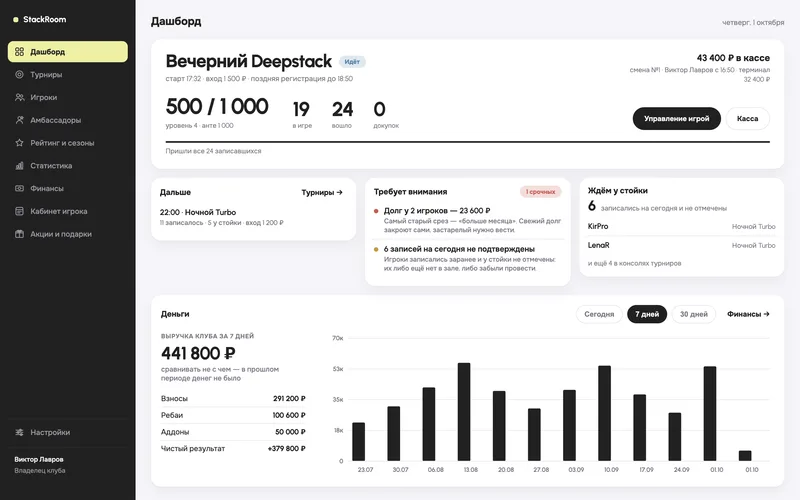
Task: Open the Долг у 2 игроков alert
Action: click(468, 220)
